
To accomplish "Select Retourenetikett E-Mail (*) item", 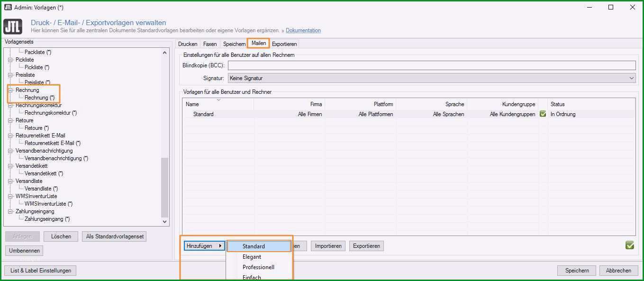I will 53,143.
